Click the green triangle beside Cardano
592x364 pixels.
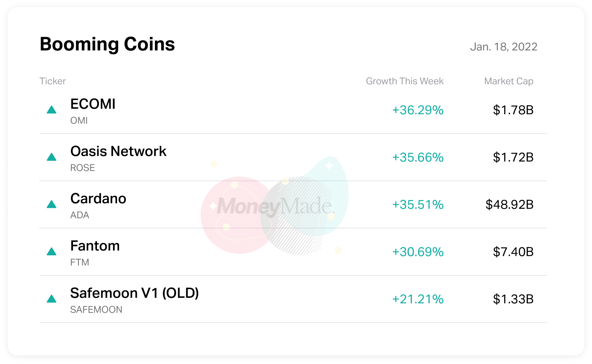click(x=52, y=204)
